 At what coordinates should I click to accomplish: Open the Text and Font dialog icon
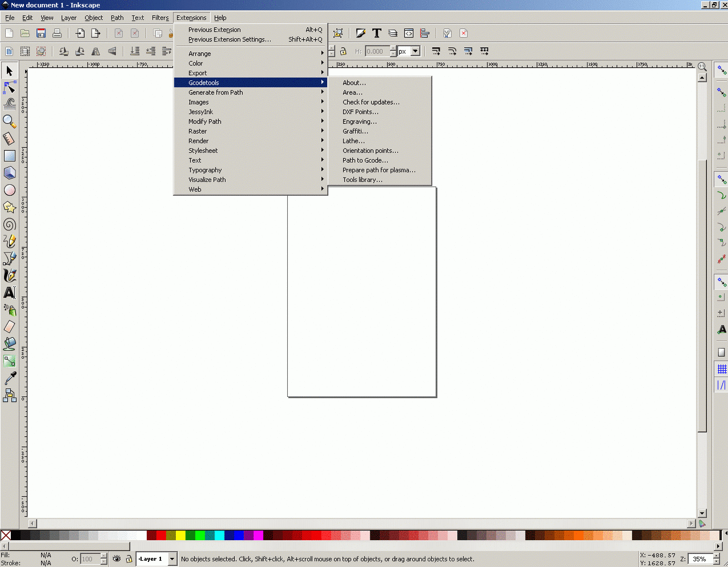377,33
